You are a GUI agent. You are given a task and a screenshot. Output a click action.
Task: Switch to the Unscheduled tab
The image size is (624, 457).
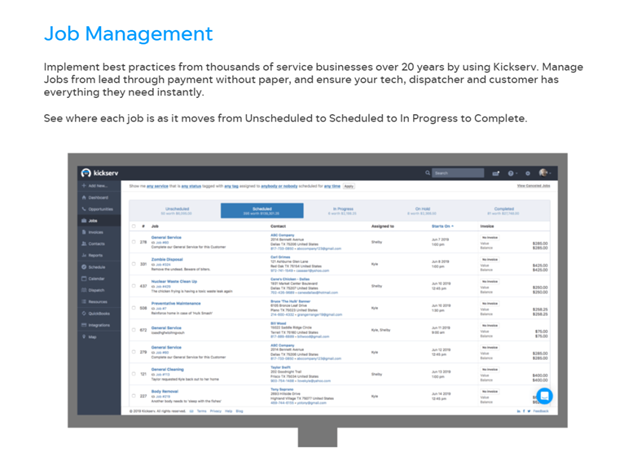177,211
